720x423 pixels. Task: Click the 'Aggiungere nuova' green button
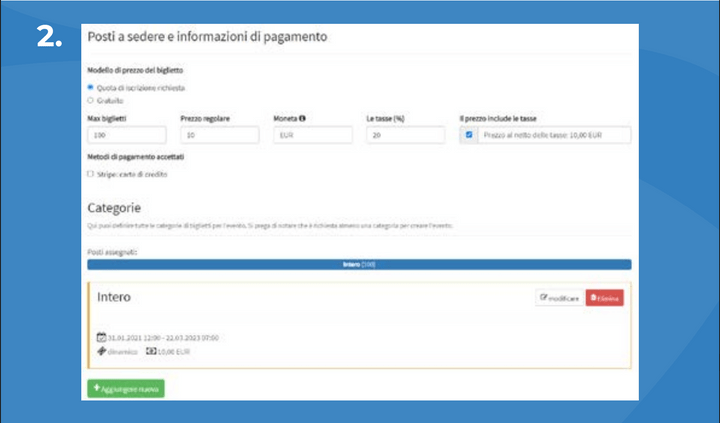126,389
